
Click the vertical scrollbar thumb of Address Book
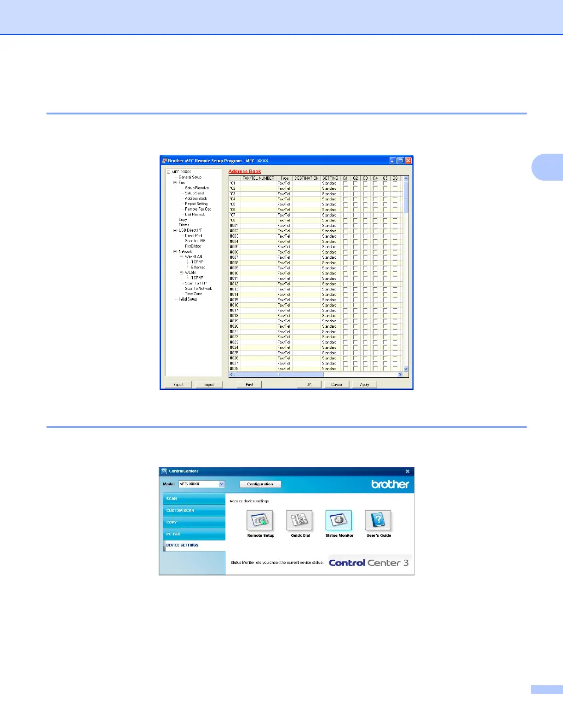(x=406, y=197)
